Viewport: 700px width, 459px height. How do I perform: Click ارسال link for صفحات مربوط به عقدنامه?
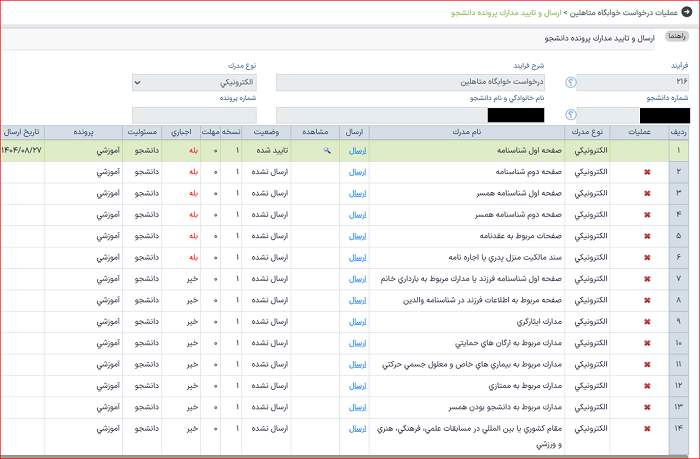tap(357, 236)
